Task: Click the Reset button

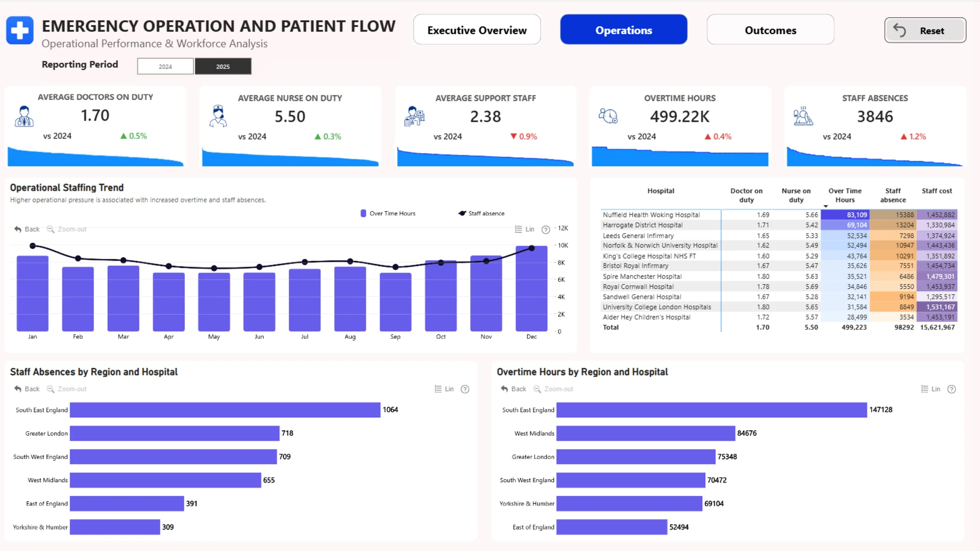Action: click(925, 31)
